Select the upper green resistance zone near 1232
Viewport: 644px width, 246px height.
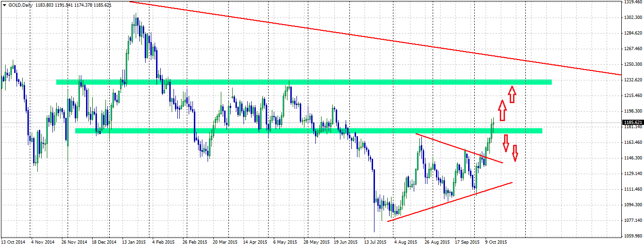(304, 82)
